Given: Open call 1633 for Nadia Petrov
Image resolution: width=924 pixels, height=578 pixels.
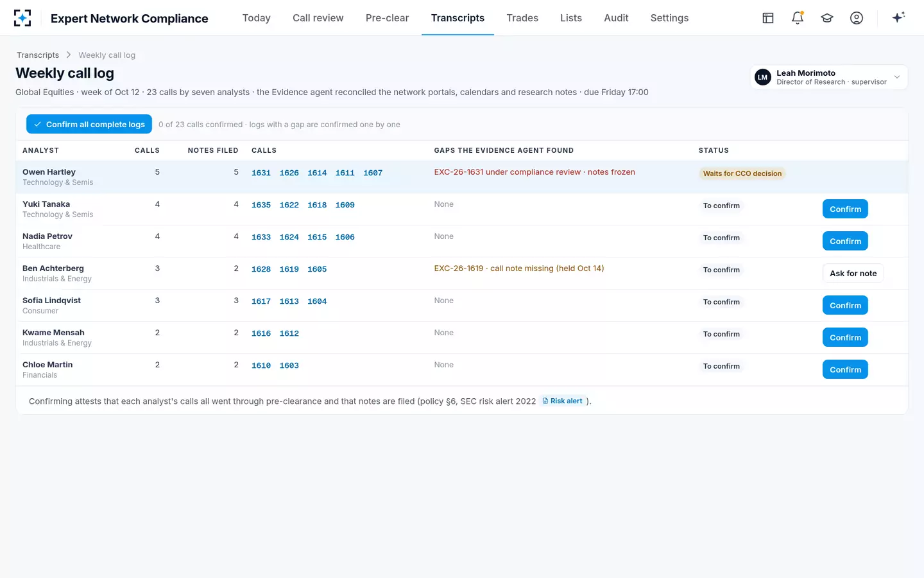Looking at the screenshot, I should (x=261, y=237).
